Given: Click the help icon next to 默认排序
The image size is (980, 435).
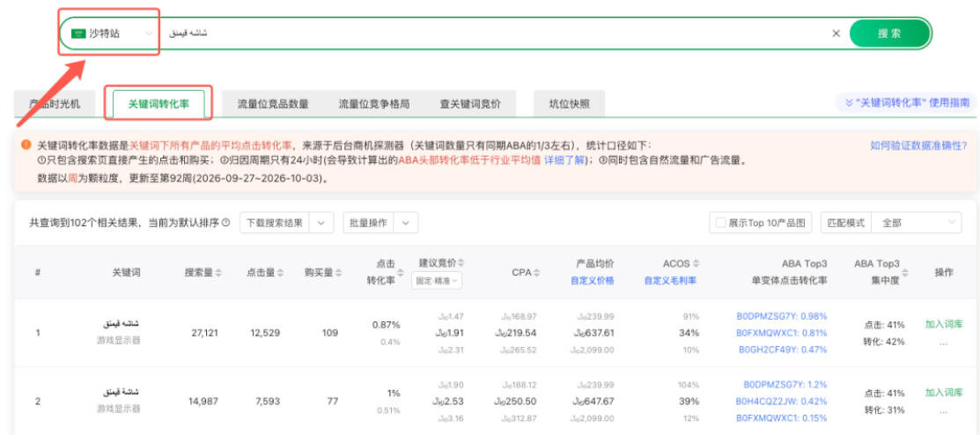Looking at the screenshot, I should 225,223.
